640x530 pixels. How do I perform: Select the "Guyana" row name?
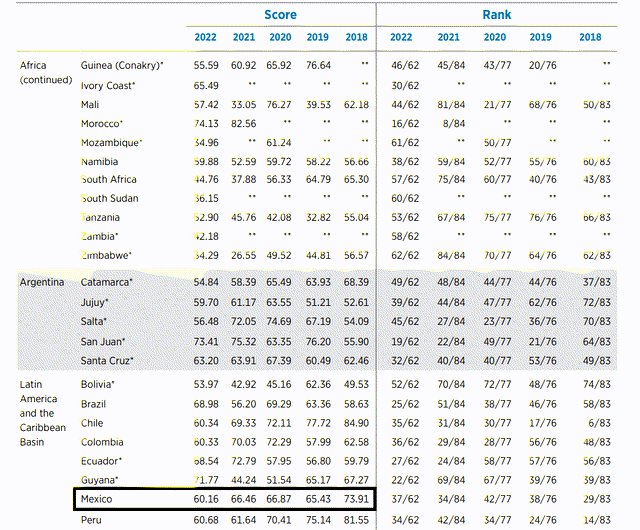click(100, 480)
